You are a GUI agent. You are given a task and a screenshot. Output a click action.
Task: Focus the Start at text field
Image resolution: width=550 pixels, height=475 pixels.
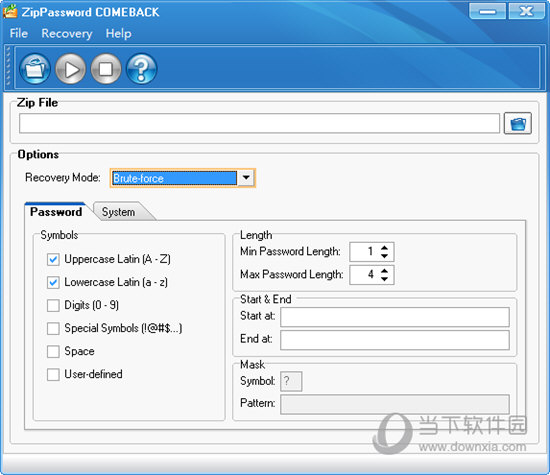pos(395,317)
